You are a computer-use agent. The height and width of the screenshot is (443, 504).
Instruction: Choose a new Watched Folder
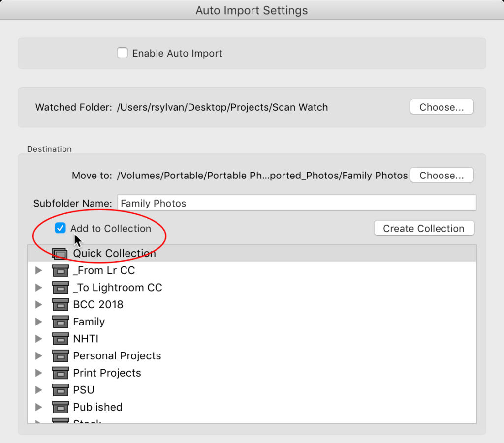pos(441,107)
